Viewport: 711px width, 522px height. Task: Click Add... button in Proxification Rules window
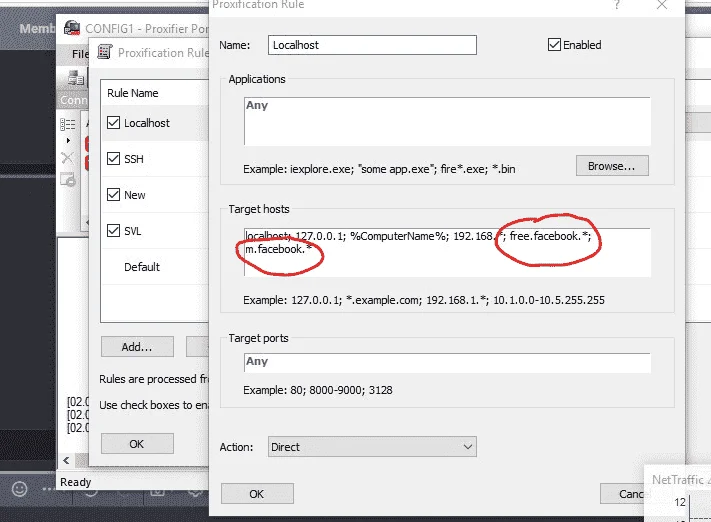(x=137, y=347)
